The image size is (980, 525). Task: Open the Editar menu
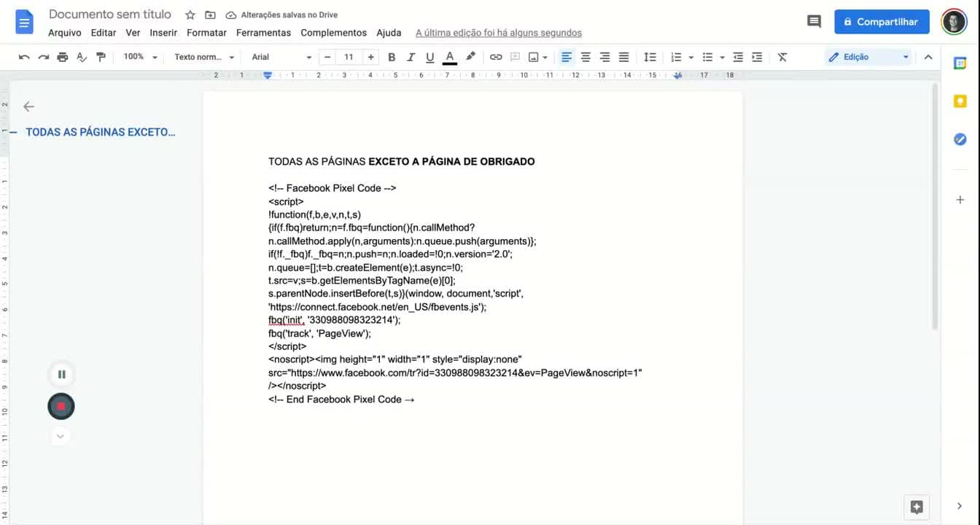tap(104, 33)
